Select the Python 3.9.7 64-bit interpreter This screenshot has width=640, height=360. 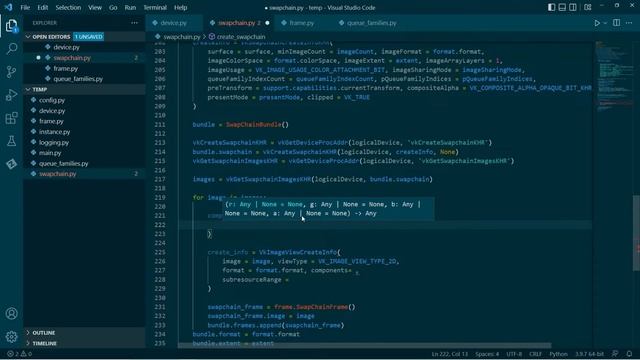point(589,354)
